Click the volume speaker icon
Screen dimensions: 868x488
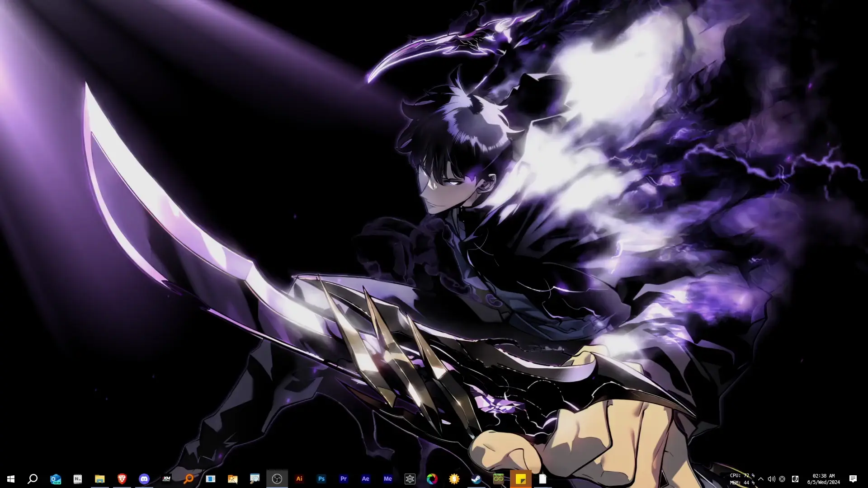coord(771,479)
